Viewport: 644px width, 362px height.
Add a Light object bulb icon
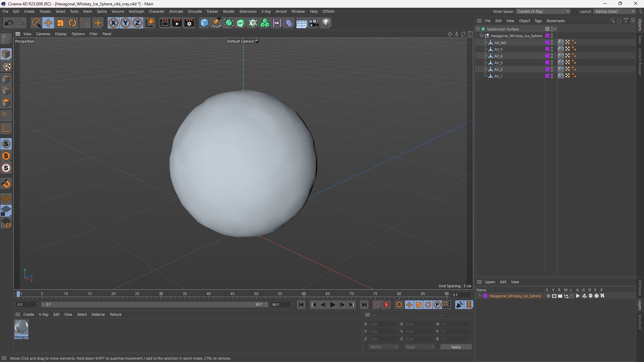point(326,23)
